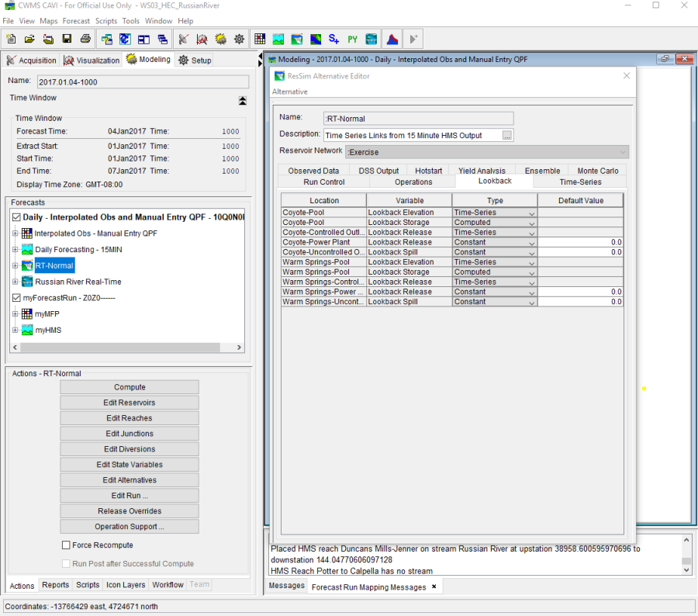This screenshot has height=616, width=698.
Task: Switch to the Acquisition tab
Action: click(x=32, y=61)
